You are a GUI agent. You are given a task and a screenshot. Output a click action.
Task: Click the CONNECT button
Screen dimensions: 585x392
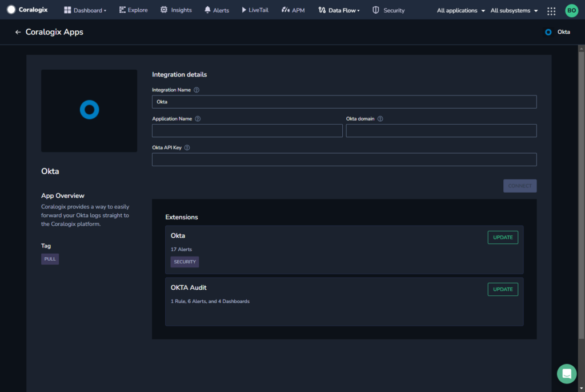click(x=520, y=186)
